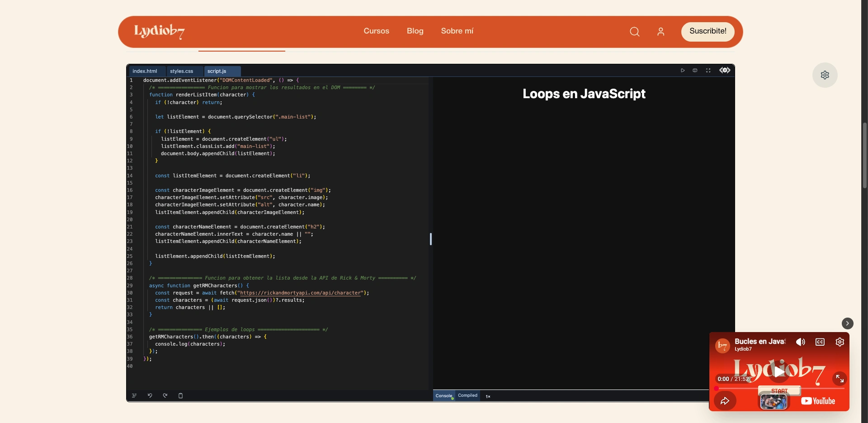868x423 pixels.
Task: Open the Blog nav link
Action: click(415, 31)
